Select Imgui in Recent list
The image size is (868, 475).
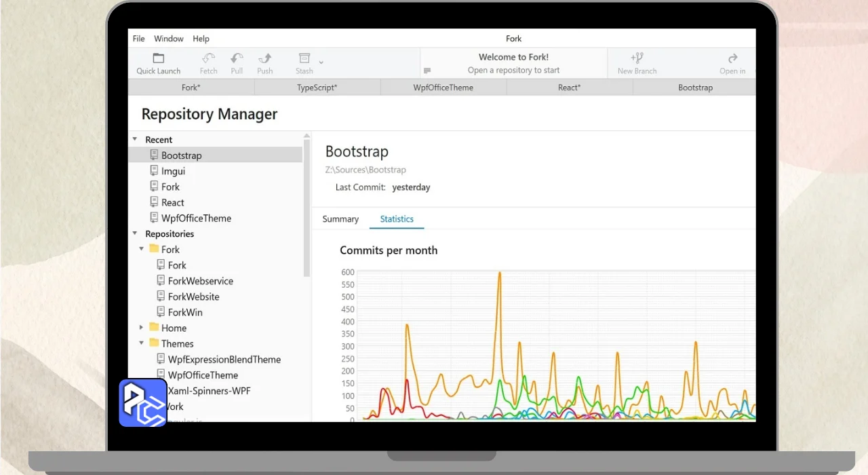[173, 171]
